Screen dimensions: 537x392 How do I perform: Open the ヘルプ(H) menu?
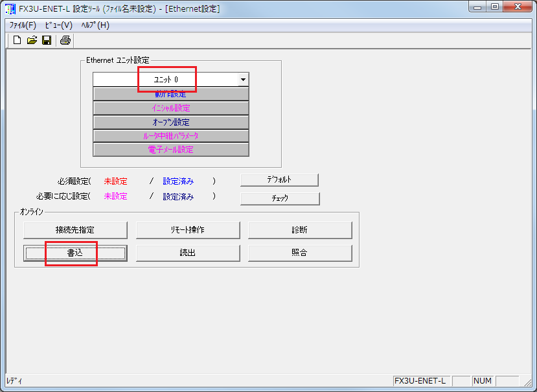95,25
